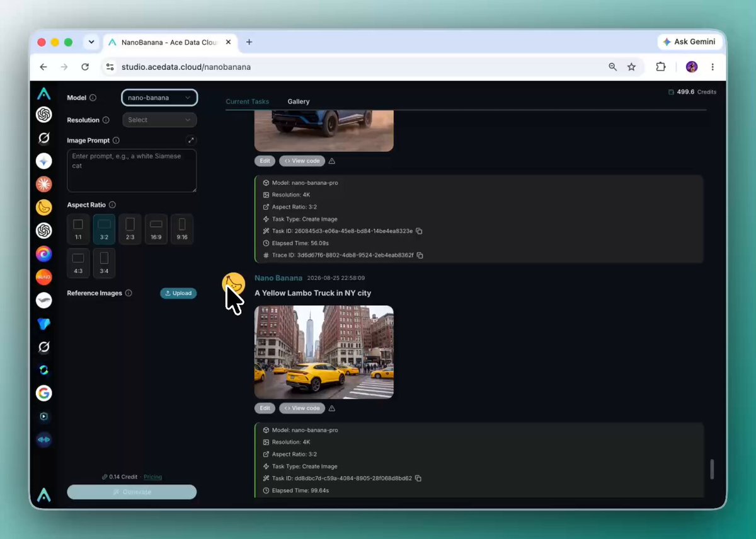Click the info icon beside Reference Images
The image size is (756, 539).
click(x=129, y=293)
